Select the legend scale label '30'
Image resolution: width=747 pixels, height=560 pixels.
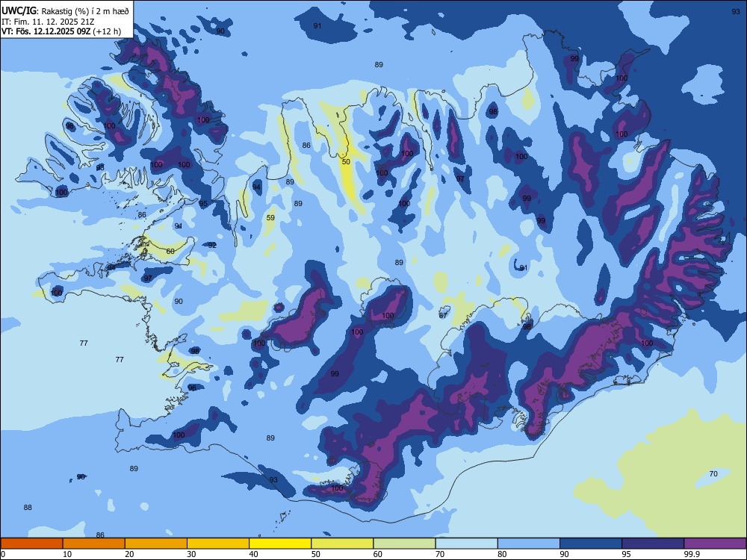(191, 554)
